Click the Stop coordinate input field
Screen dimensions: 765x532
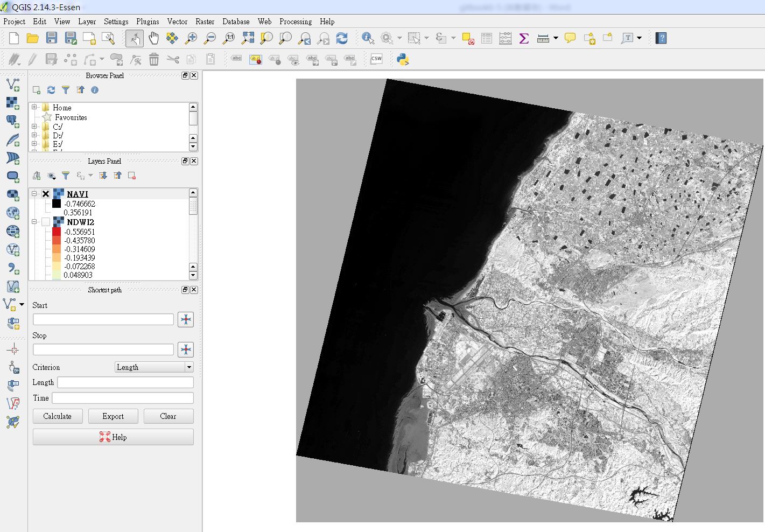(103, 349)
